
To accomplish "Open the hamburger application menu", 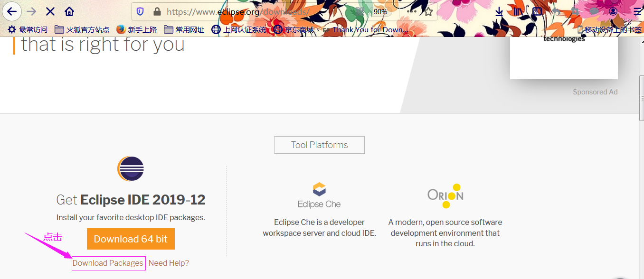I will [637, 11].
